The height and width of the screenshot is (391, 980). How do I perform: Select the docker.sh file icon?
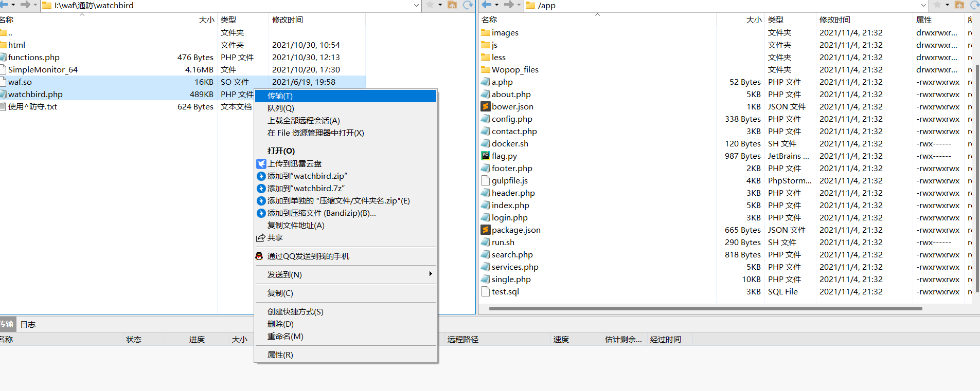click(486, 143)
